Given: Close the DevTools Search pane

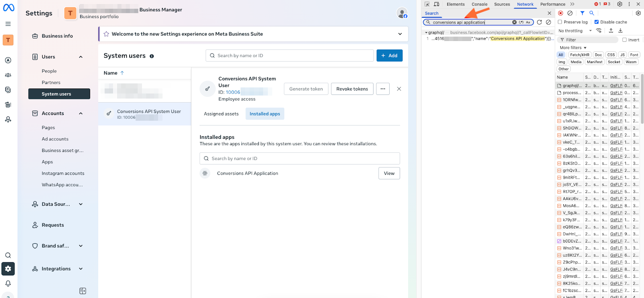Looking at the screenshot, I should click(549, 13).
